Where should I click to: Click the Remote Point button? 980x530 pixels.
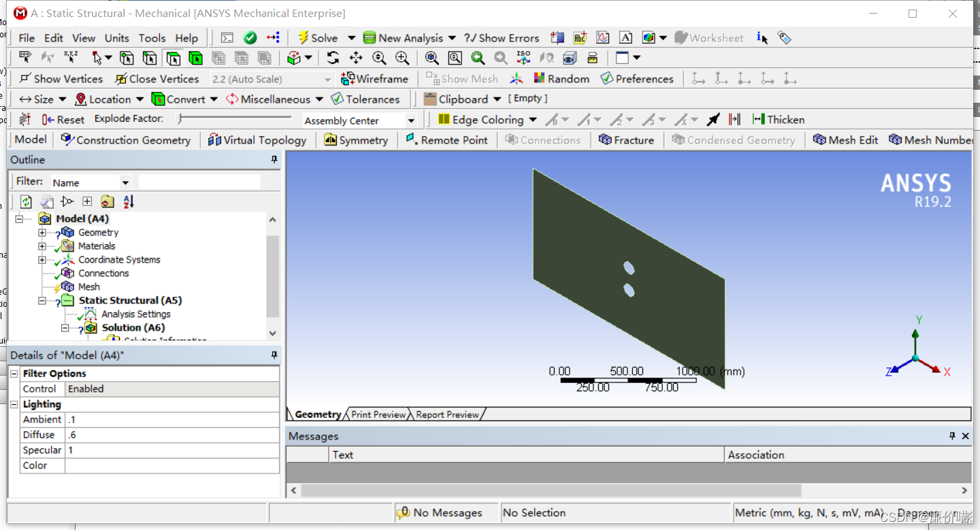(446, 140)
